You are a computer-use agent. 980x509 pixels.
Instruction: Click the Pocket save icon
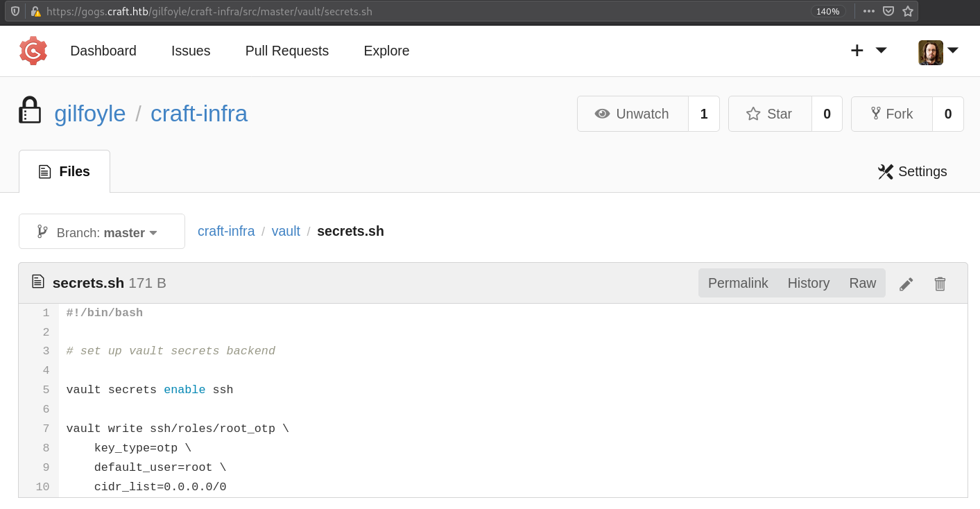[888, 11]
